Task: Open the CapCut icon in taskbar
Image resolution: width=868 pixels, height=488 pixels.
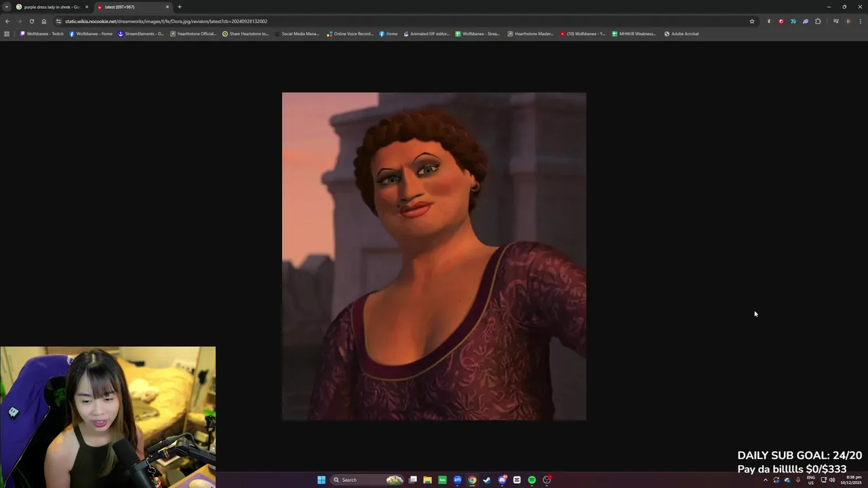Action: point(517,480)
